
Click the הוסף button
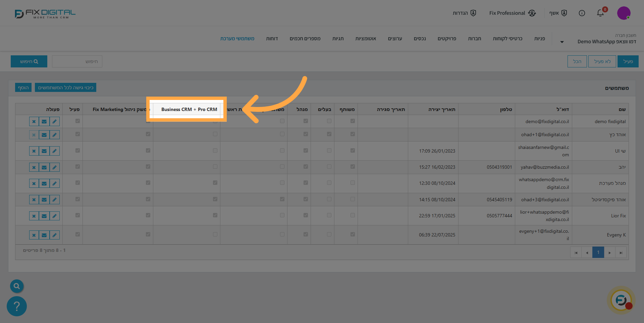[23, 87]
